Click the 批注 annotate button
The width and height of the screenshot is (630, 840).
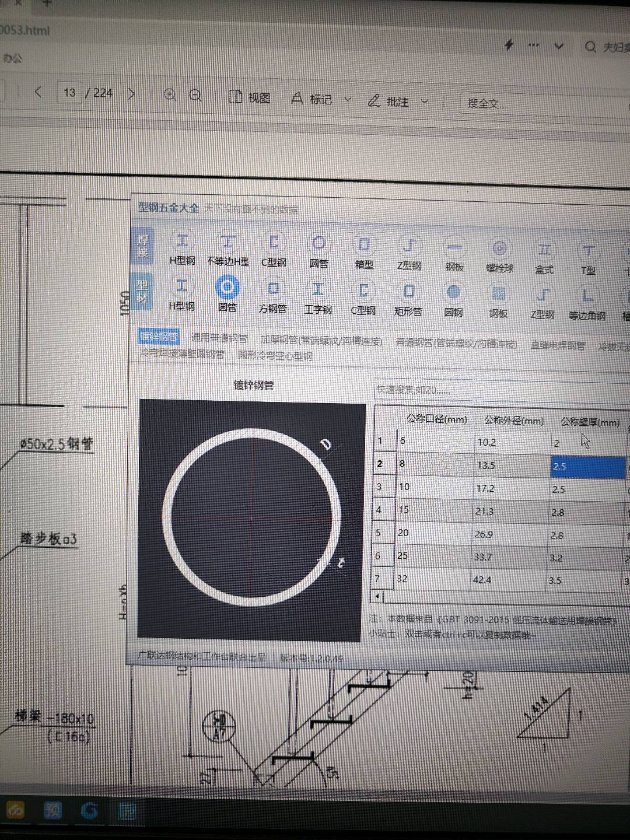coord(388,101)
